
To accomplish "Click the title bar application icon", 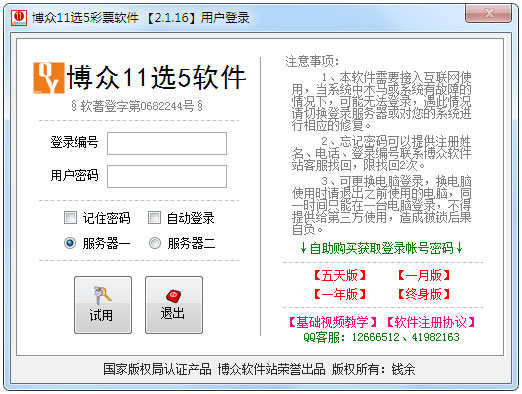I will click(x=19, y=18).
